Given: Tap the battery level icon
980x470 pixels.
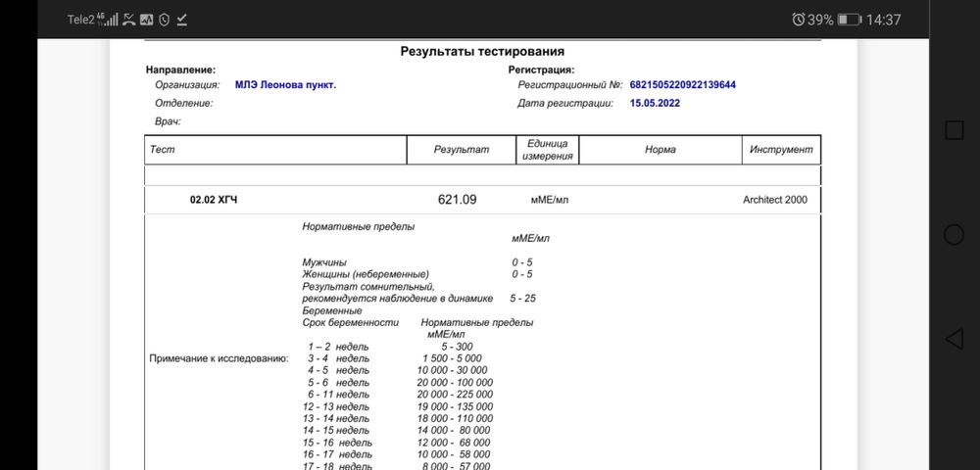Looking at the screenshot, I should 850,20.
